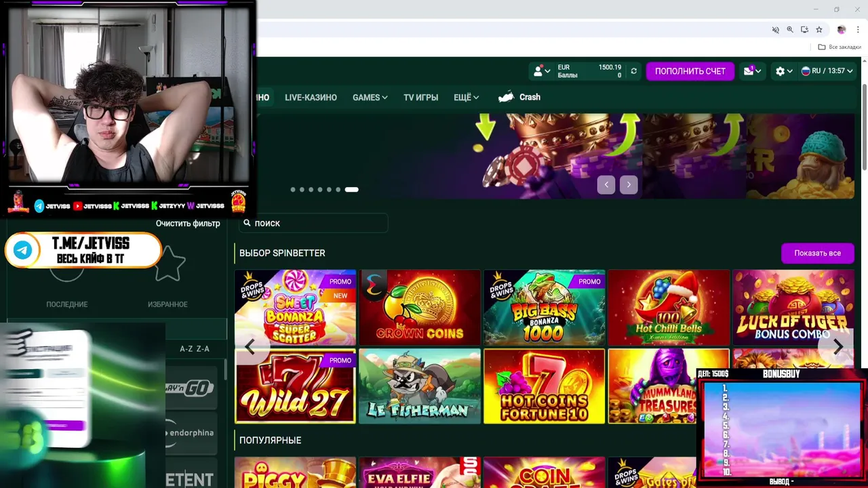This screenshot has height=488, width=868.
Task: Open ИЗБРАННОЕ games filter
Action: [x=167, y=305]
